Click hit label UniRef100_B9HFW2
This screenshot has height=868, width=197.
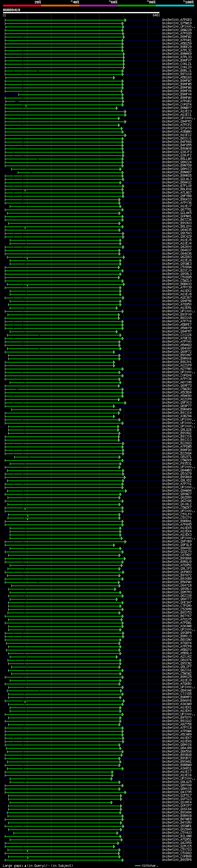177,37
